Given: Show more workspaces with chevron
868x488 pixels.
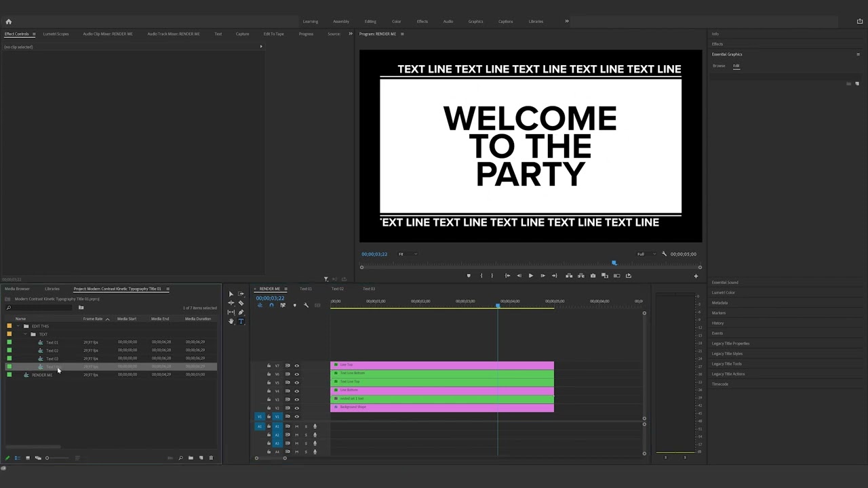Looking at the screenshot, I should (x=567, y=21).
